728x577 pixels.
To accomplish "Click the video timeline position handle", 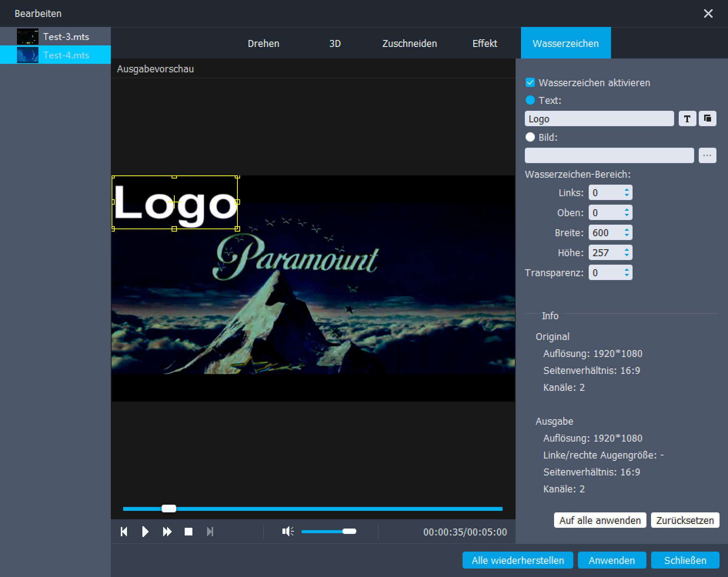I will 169,509.
